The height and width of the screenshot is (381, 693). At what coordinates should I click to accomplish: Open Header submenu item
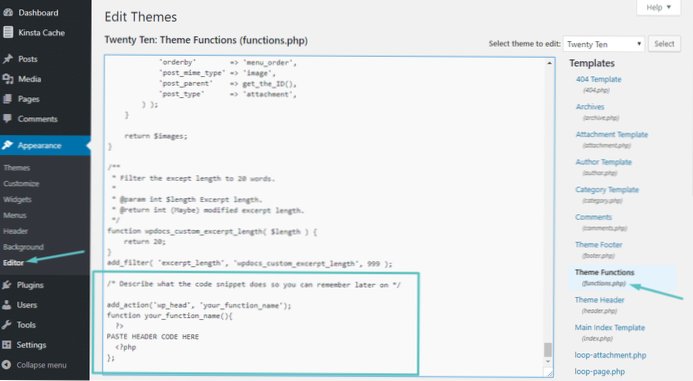(15, 231)
